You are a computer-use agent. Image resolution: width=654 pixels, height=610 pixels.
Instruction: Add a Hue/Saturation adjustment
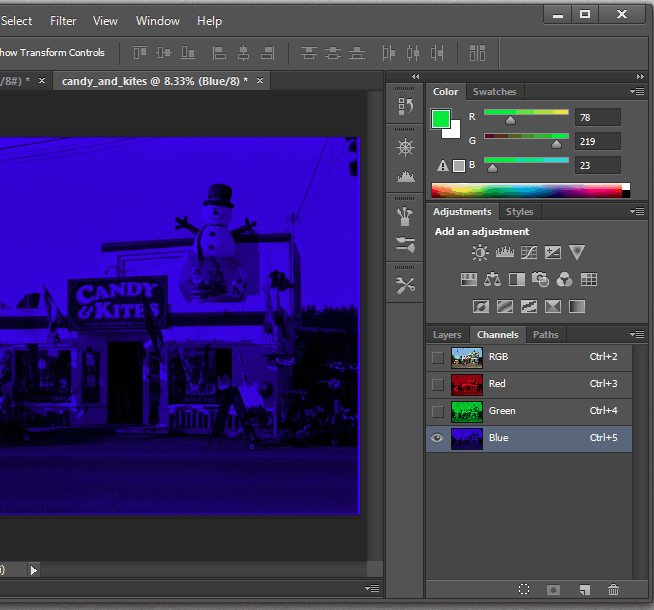pos(468,279)
